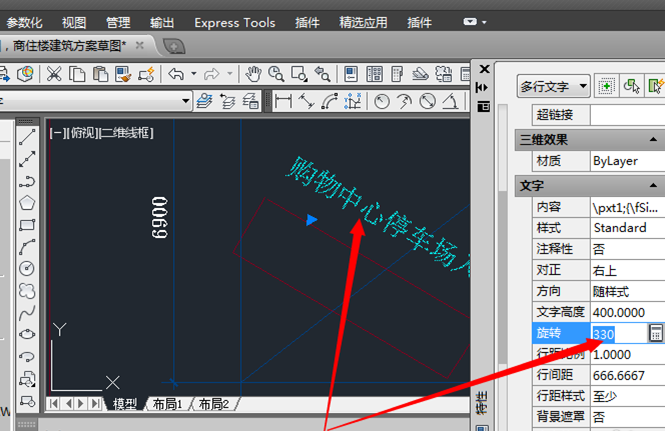The height and width of the screenshot is (431, 665).
Task: Select the Ellipse draw tool
Action: tap(27, 335)
